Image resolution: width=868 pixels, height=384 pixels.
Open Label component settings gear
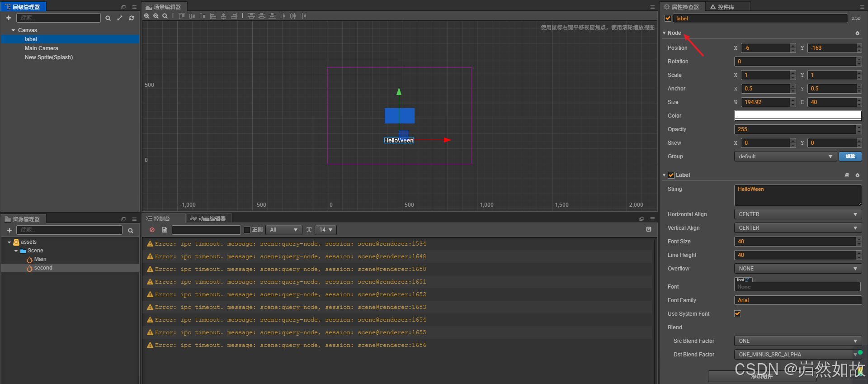[x=857, y=175]
